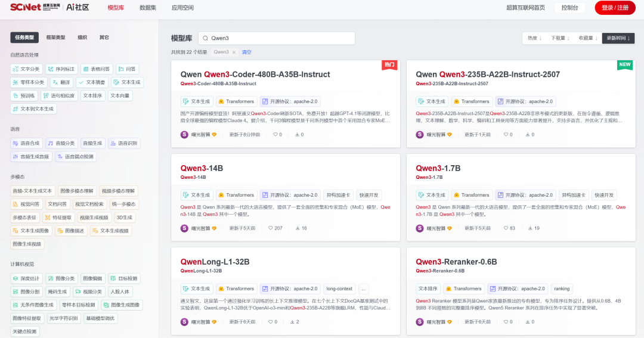Select 序列标注 task filter

[61, 69]
